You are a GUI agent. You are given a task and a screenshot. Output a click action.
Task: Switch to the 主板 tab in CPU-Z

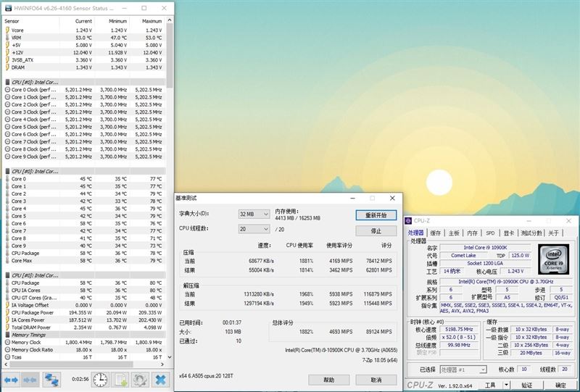tap(454, 233)
